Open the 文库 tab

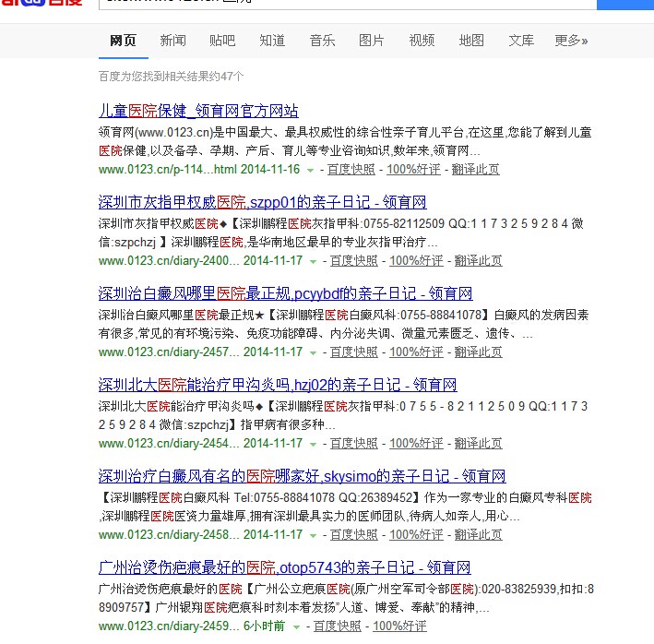click(x=521, y=41)
